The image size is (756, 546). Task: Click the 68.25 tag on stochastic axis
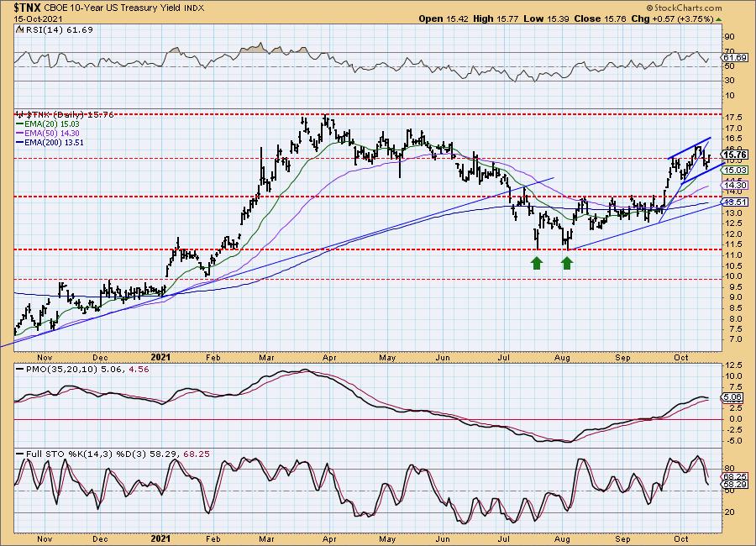[735, 476]
